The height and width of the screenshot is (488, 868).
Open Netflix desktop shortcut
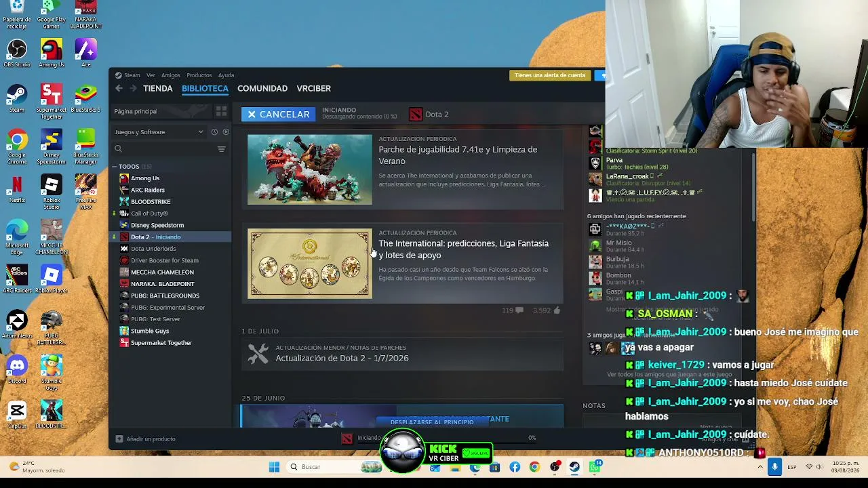click(17, 189)
